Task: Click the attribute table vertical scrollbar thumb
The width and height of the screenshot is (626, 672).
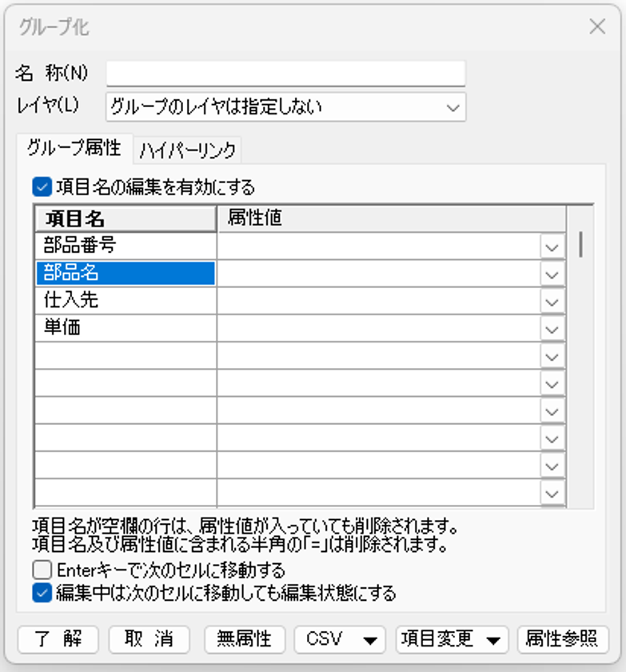Action: pyautogui.click(x=580, y=244)
